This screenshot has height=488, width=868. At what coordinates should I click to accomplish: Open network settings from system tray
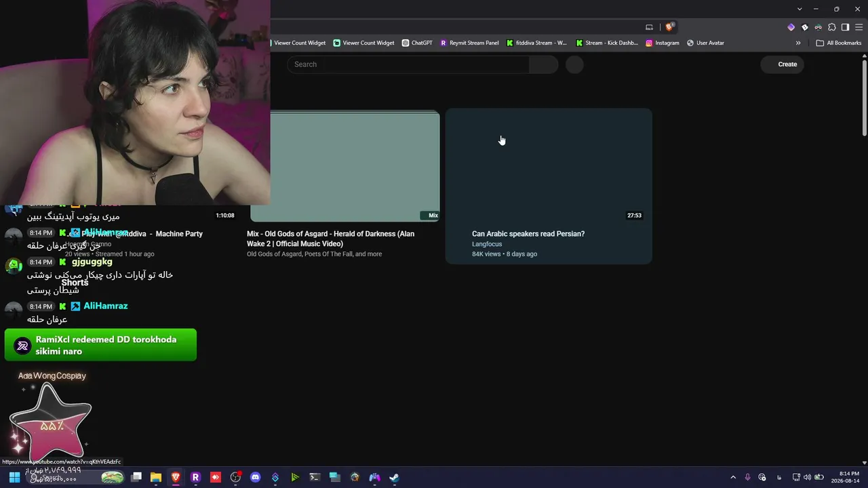(x=796, y=477)
